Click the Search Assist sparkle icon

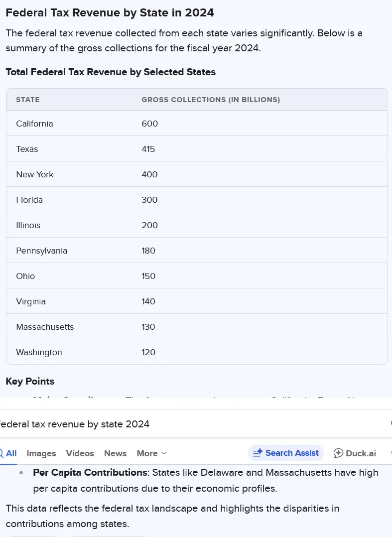pyautogui.click(x=258, y=453)
